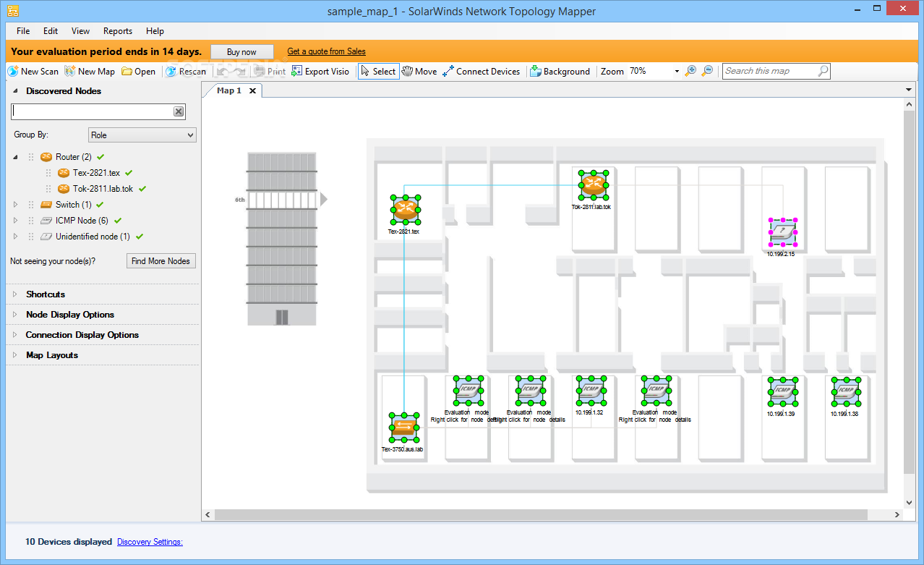Open the File menu
The image size is (924, 565).
coord(23,31)
